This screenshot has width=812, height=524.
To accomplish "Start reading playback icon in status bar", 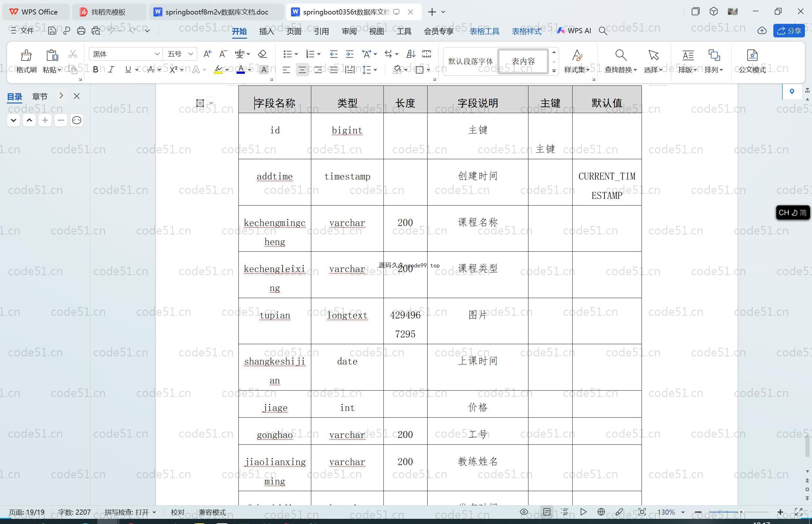I will pos(583,512).
